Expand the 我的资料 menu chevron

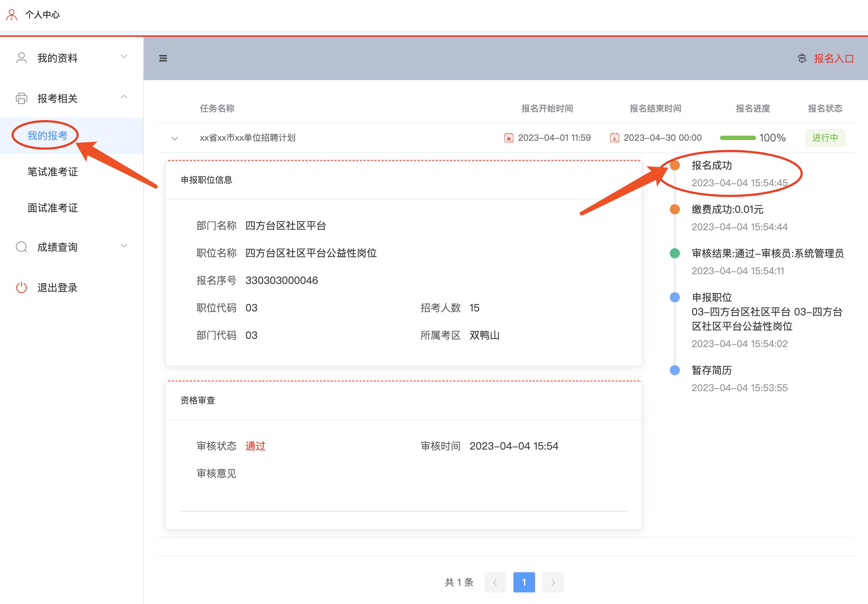coord(124,57)
